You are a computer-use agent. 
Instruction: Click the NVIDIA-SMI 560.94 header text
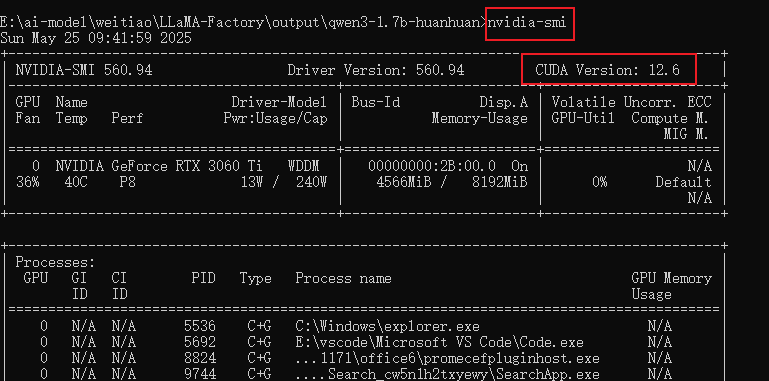pos(84,70)
